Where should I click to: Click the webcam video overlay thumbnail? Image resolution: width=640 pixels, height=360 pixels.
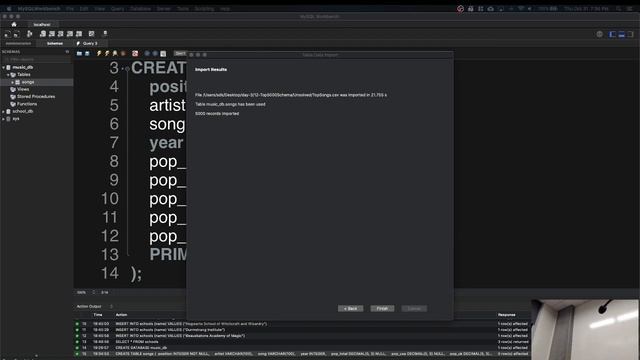point(585,330)
